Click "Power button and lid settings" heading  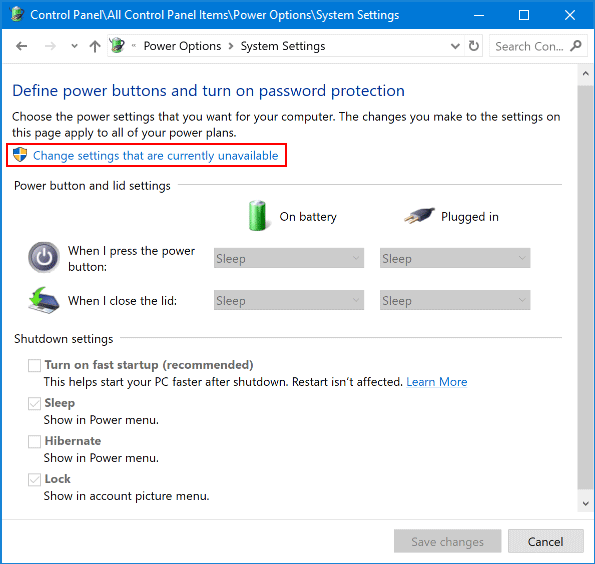click(92, 186)
